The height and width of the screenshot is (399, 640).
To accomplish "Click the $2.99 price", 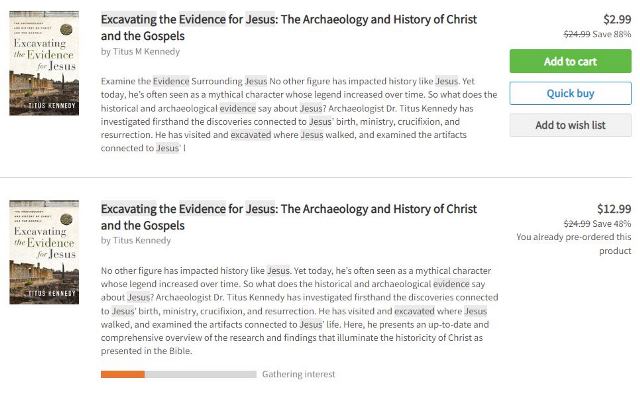I will [x=617, y=19].
